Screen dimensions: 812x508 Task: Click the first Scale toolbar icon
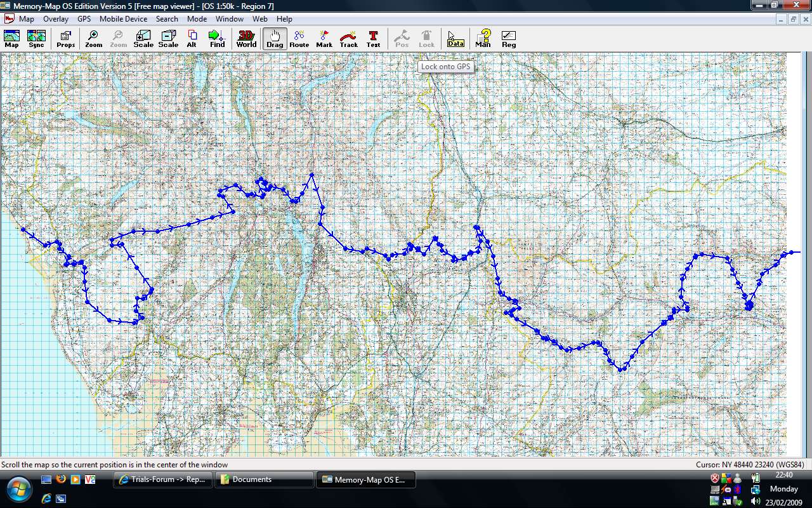[x=143, y=39]
